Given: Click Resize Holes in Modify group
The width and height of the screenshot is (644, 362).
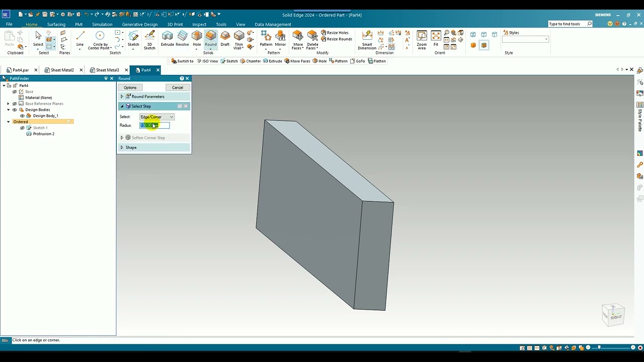Looking at the screenshot, I should [x=335, y=33].
